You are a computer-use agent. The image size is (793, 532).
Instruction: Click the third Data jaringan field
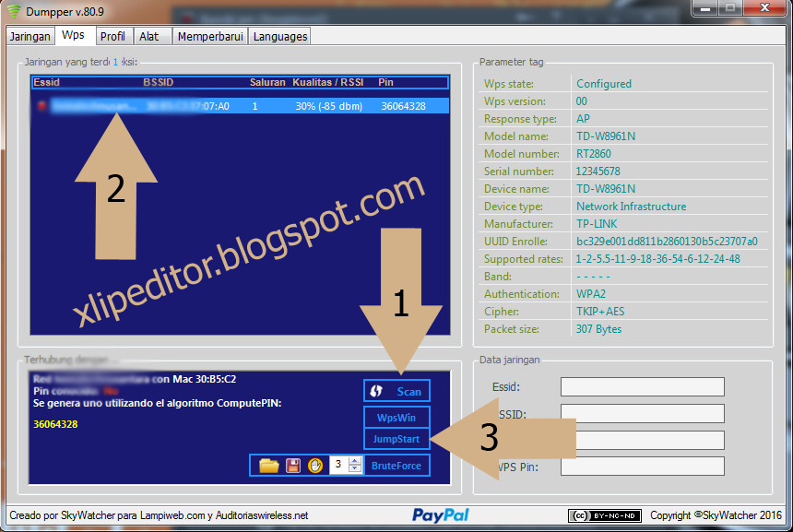point(650,440)
